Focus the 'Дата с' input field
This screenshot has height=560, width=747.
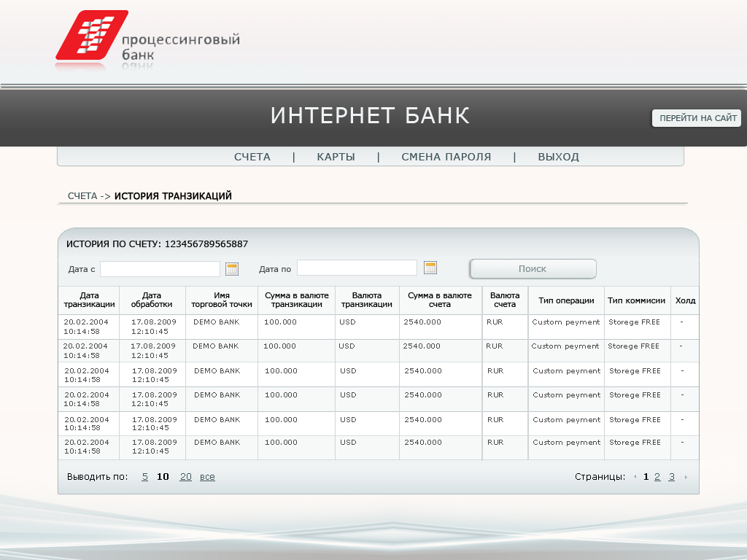(160, 269)
